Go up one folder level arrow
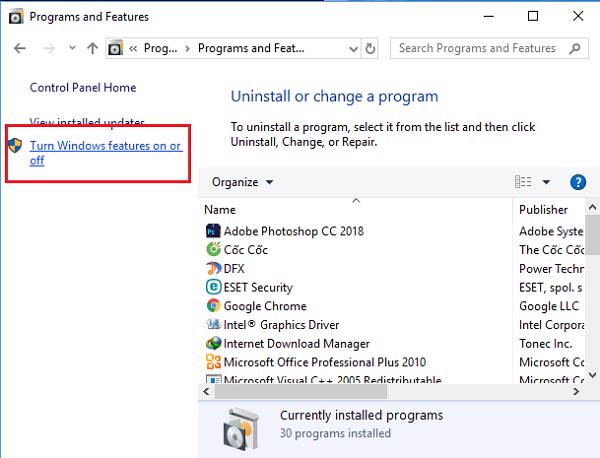This screenshot has height=458, width=600. pos(93,48)
